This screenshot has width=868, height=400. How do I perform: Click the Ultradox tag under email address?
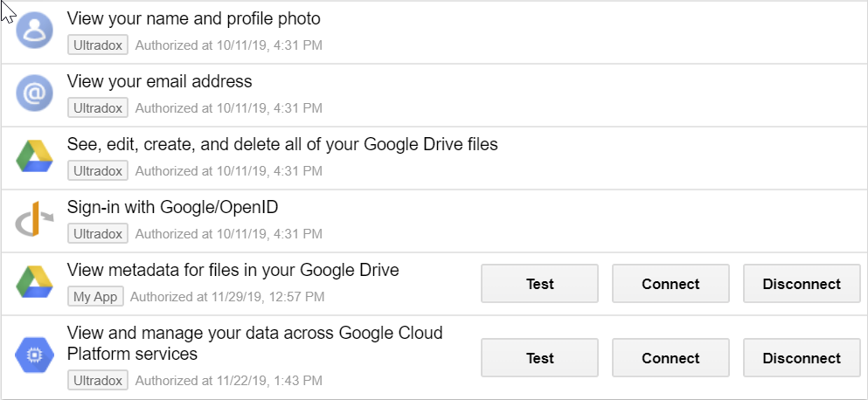98,108
